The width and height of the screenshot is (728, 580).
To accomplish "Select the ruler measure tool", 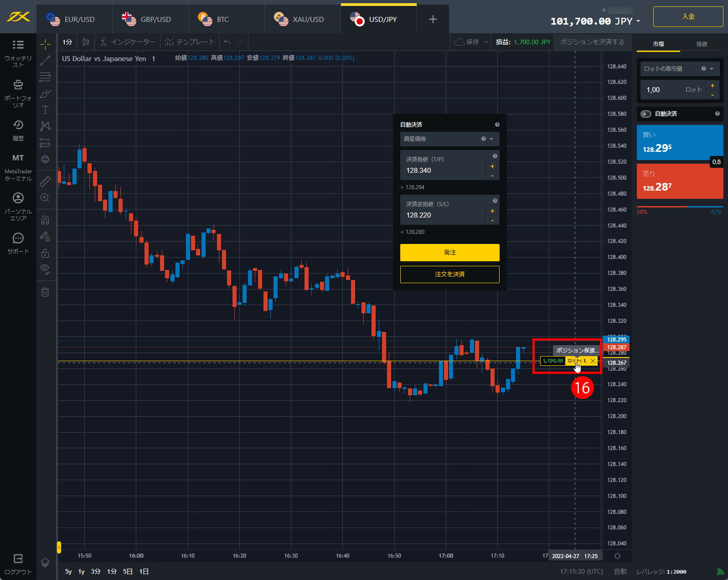I will 45,181.
